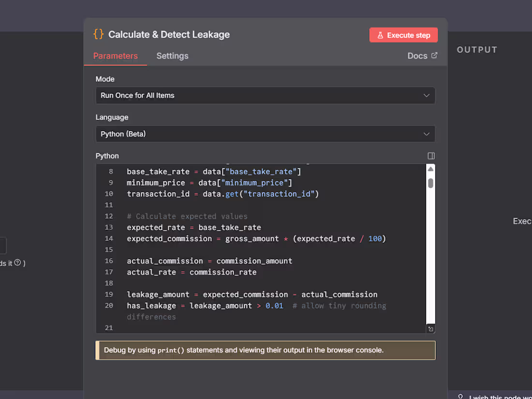The height and width of the screenshot is (399, 532).
Task: Click the chevron arrow in Language field
Action: click(427, 134)
